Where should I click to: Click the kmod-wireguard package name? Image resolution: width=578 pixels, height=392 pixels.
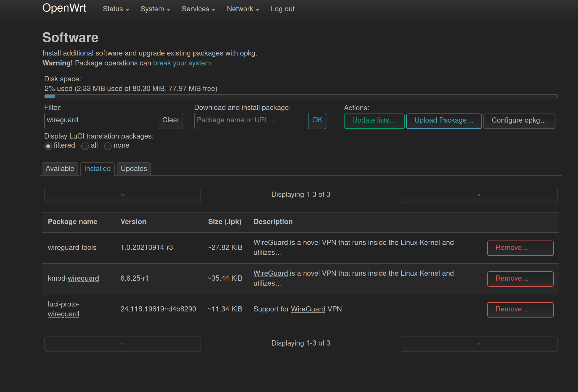73,278
